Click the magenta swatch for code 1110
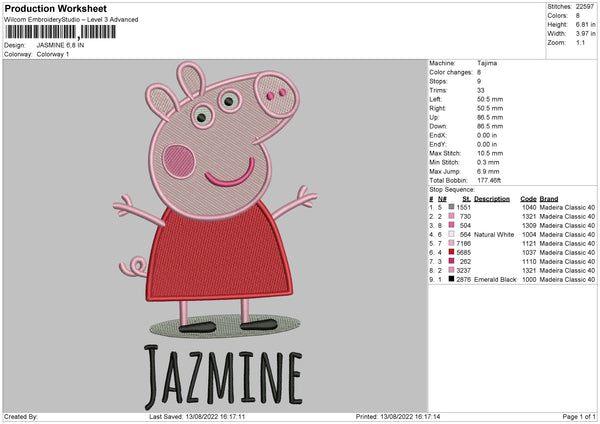Viewport: 600px width, 424px height. pyautogui.click(x=451, y=261)
